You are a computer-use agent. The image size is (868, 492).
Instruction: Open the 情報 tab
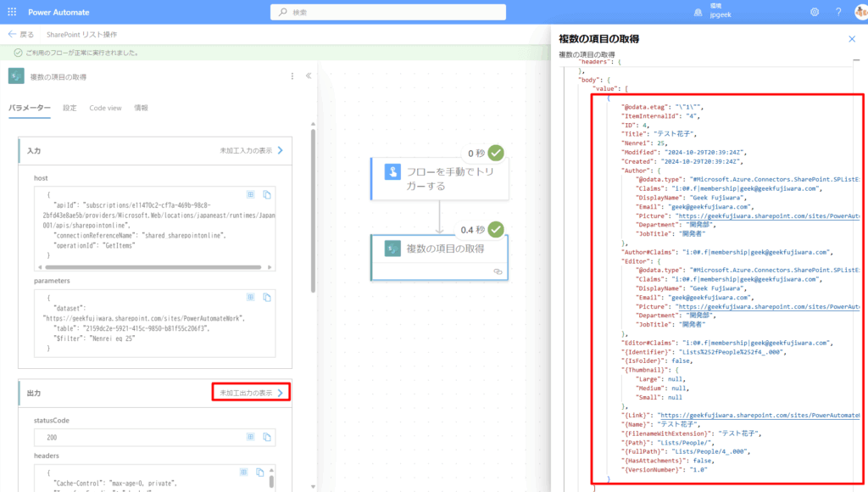pos(142,108)
